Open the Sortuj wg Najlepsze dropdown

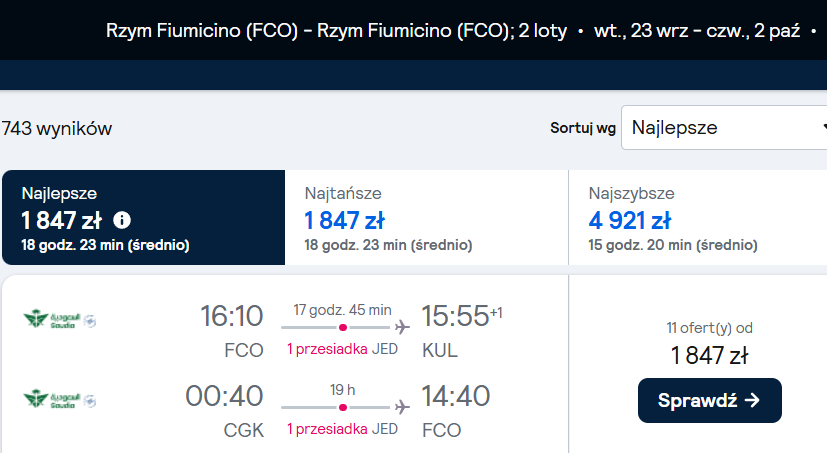[724, 128]
